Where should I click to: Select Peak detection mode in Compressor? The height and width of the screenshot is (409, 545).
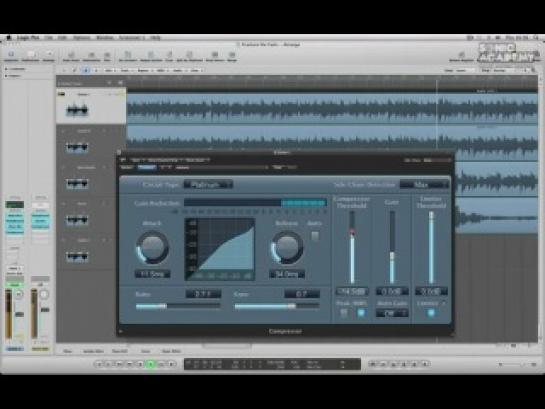coord(343,313)
